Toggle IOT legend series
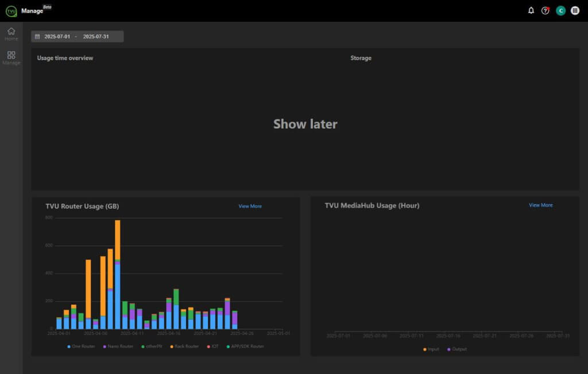This screenshot has height=374, width=588. 212,346
